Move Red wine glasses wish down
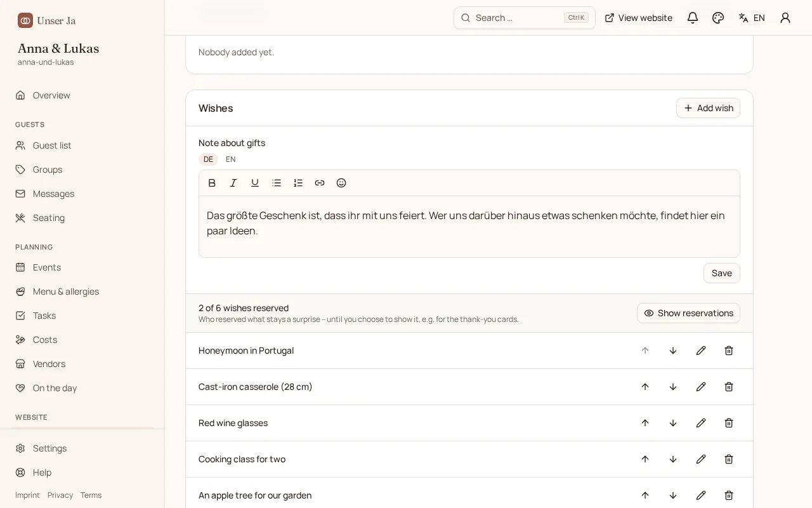Viewport: 812px width, 508px height. [673, 423]
